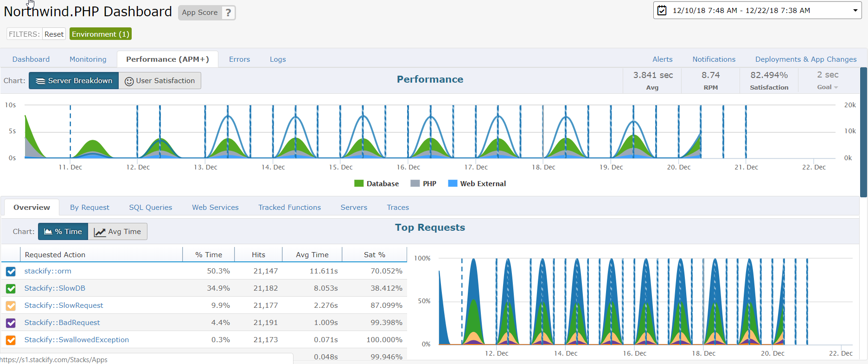Toggle the Stackify::SwallowedException checkbox

pos(11,340)
